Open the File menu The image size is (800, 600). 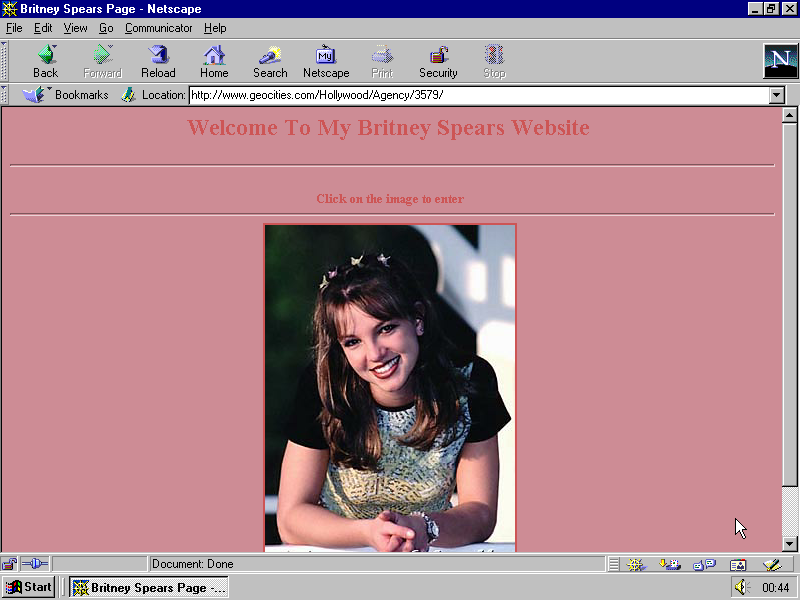(x=14, y=28)
